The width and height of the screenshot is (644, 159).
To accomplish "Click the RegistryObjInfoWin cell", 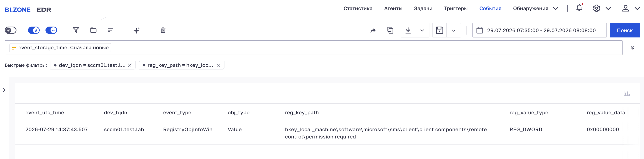I will [188, 130].
